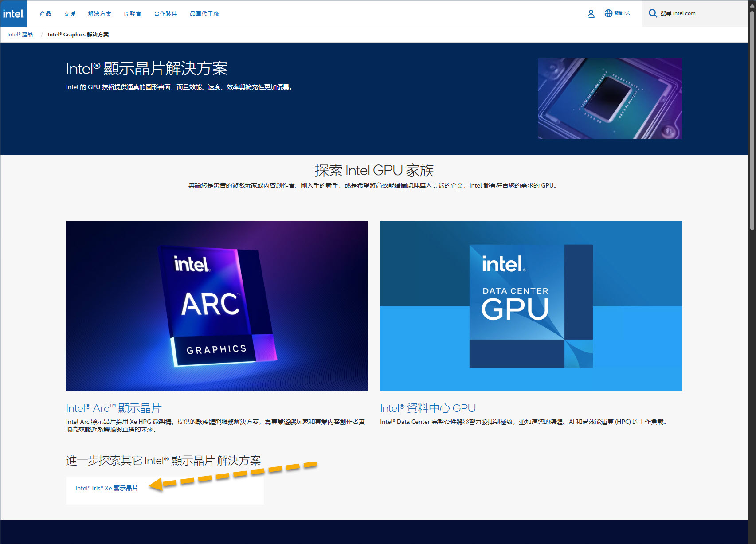The height and width of the screenshot is (544, 756).
Task: Click the Intel logo home icon
Action: click(14, 14)
